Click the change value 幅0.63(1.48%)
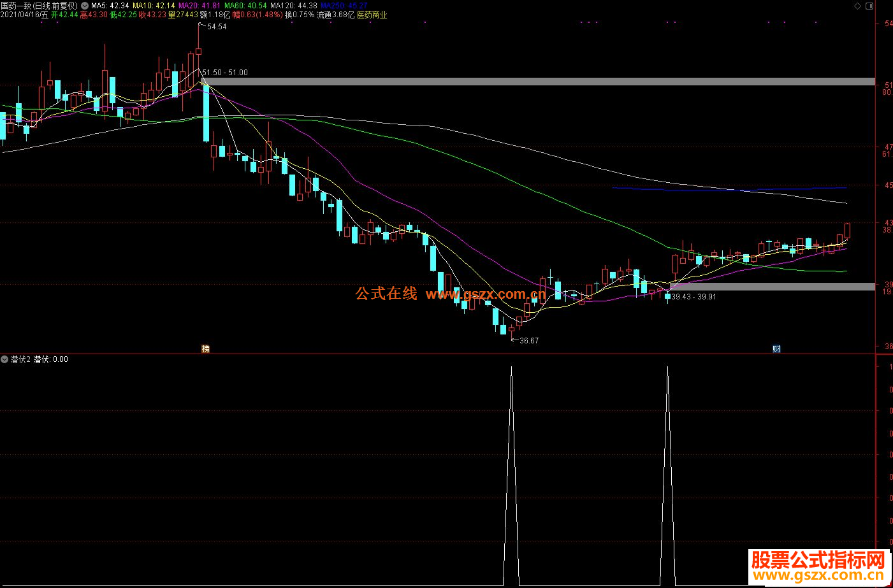The height and width of the screenshot is (588, 893). tap(258, 15)
